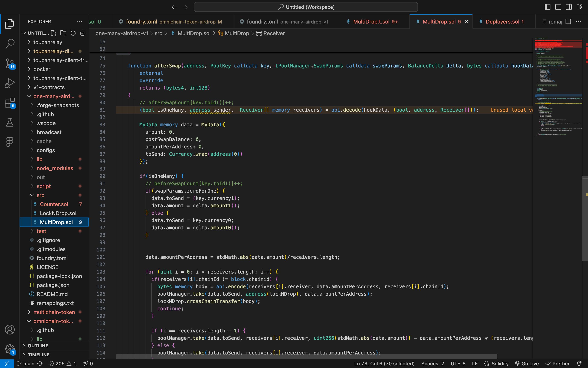Click the MultiDrop contract breadcrumb

pyautogui.click(x=234, y=33)
